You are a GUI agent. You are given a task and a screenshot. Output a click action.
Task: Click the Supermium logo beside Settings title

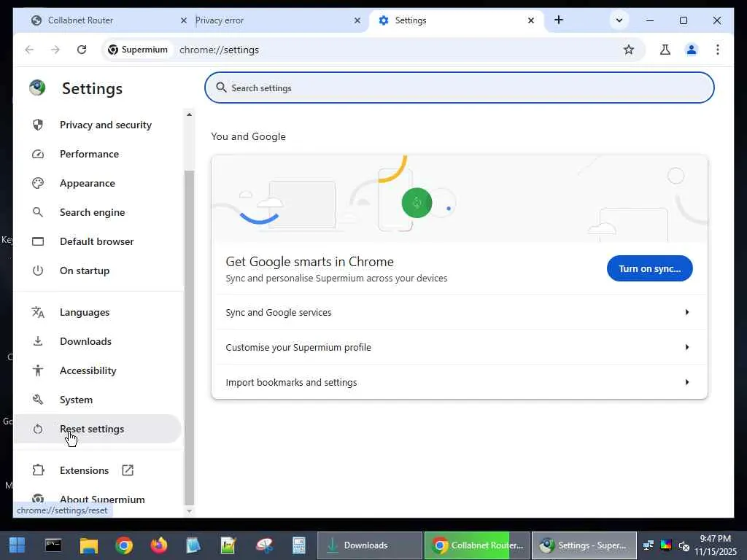click(37, 87)
